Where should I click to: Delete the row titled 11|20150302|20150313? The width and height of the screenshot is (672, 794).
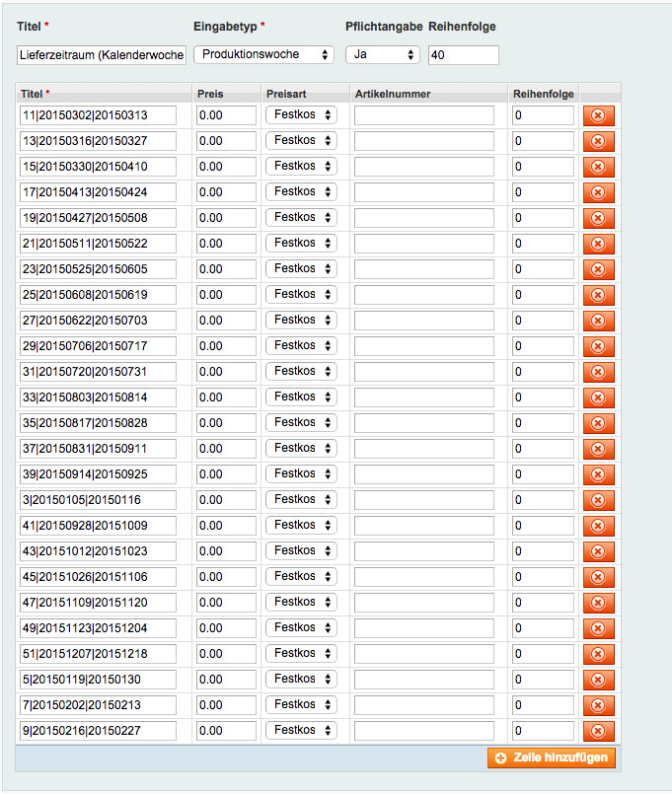(598, 115)
